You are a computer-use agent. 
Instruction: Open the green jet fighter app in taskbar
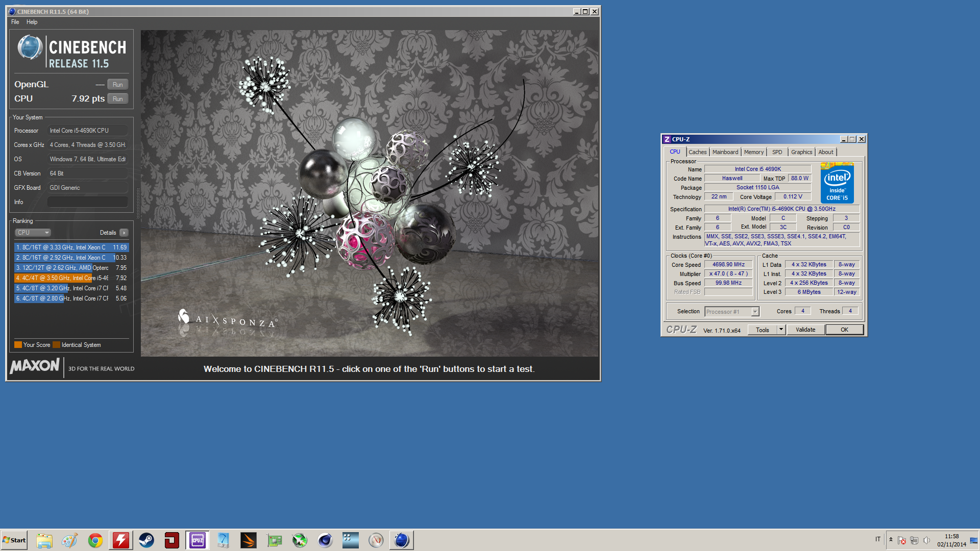300,540
